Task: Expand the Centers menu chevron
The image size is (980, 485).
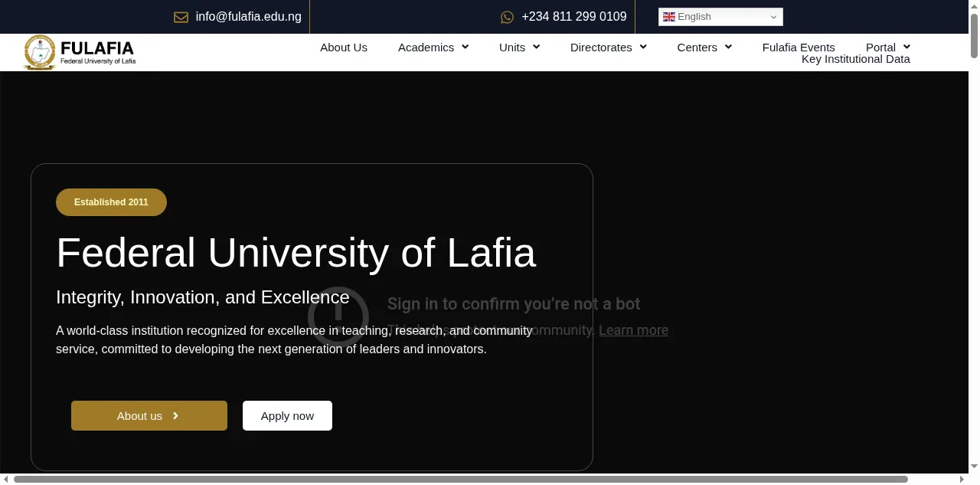Action: 728,47
